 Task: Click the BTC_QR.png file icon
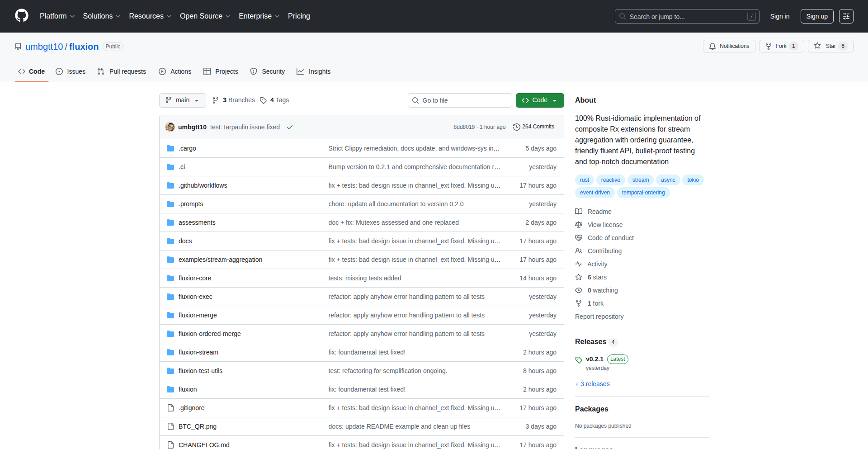(170, 426)
